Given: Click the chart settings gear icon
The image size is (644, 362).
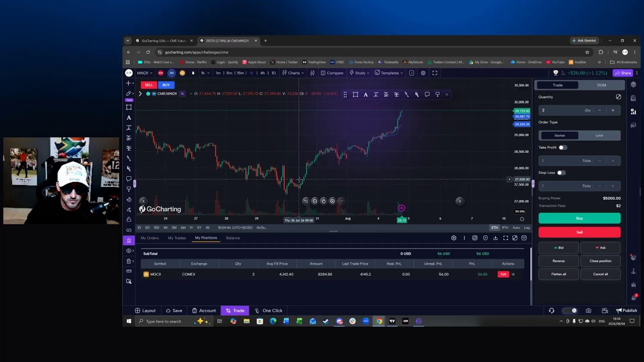Looking at the screenshot, I should tap(423, 73).
